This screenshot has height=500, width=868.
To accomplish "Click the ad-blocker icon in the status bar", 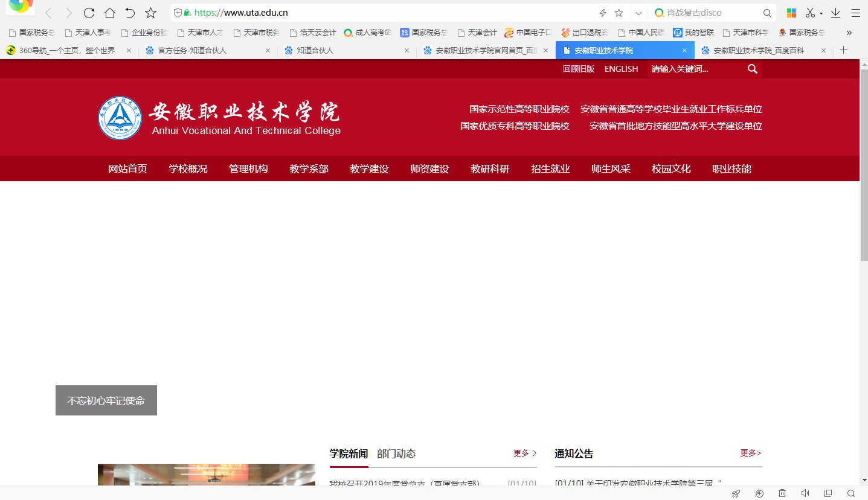I will [x=759, y=493].
